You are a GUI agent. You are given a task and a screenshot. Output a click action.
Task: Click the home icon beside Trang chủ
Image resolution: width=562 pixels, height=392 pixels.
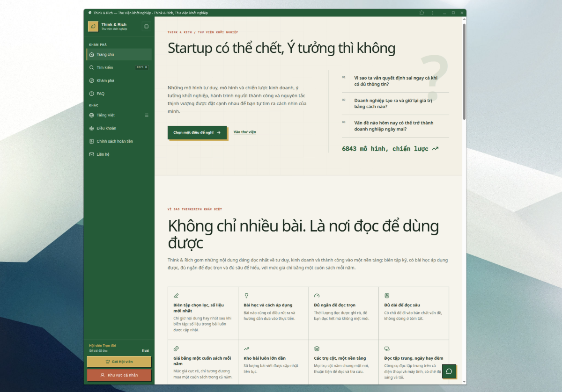pos(92,54)
